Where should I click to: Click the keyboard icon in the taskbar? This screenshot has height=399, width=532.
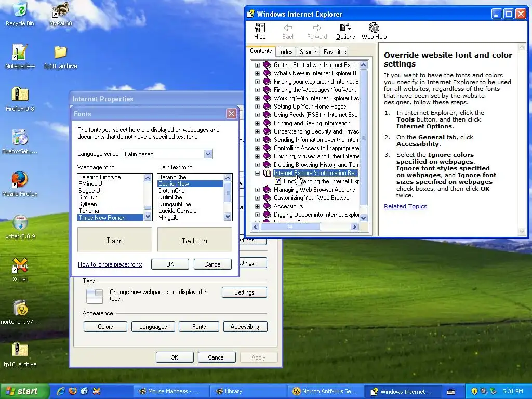tap(451, 392)
